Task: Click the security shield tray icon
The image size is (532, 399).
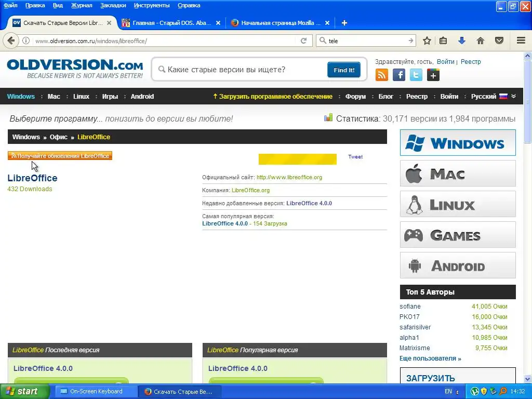Action: click(484, 392)
